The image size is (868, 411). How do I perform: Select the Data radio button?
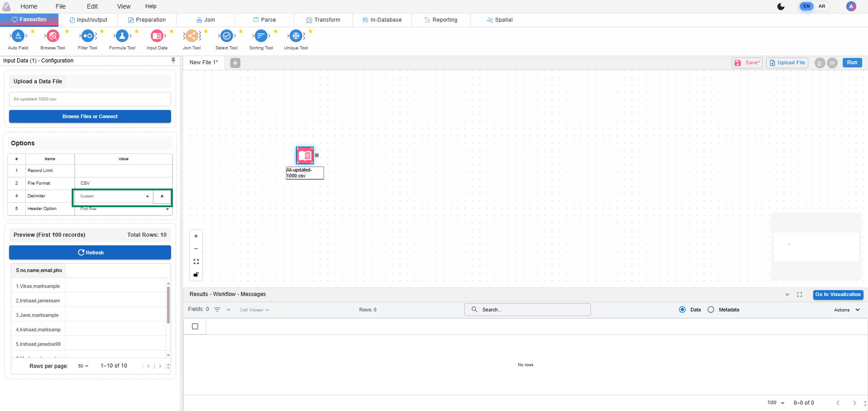682,310
